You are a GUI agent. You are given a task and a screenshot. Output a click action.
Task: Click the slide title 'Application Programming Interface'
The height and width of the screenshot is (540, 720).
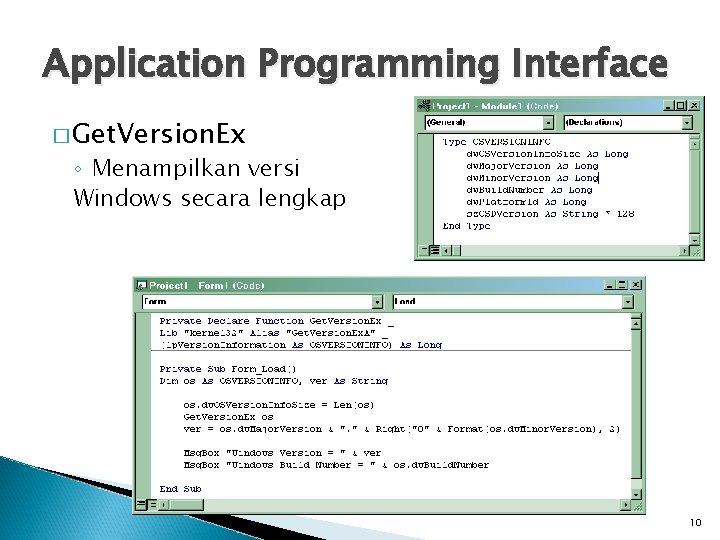point(355,64)
